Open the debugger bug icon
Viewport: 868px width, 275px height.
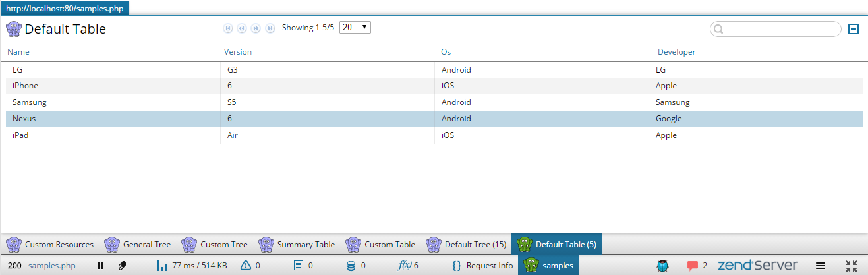click(x=663, y=266)
